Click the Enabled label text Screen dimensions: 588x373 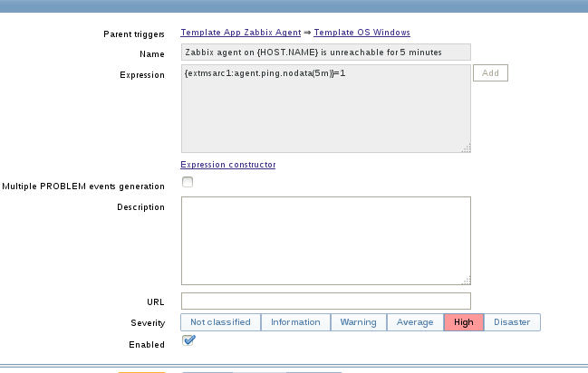click(x=147, y=345)
